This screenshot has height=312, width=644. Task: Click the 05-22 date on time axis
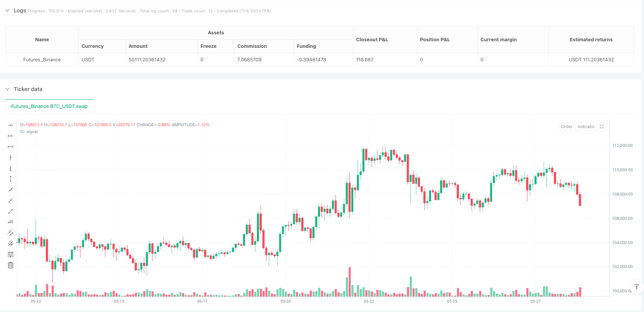369,301
